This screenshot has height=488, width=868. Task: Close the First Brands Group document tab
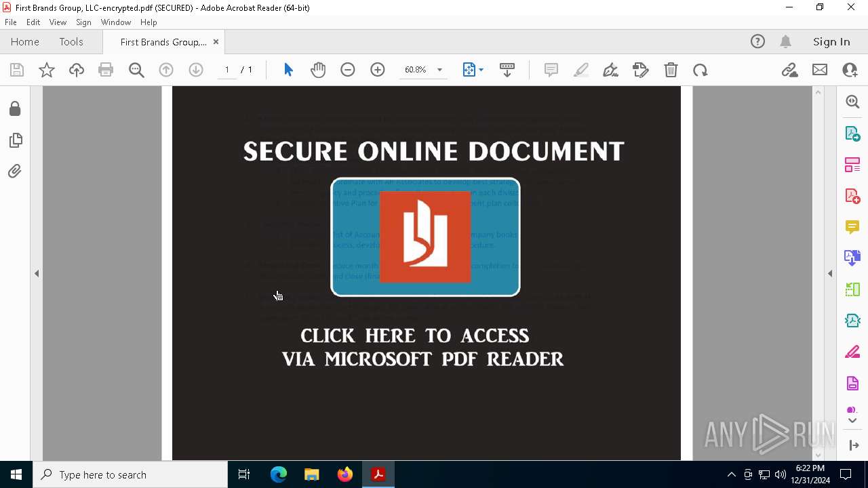pyautogui.click(x=216, y=42)
